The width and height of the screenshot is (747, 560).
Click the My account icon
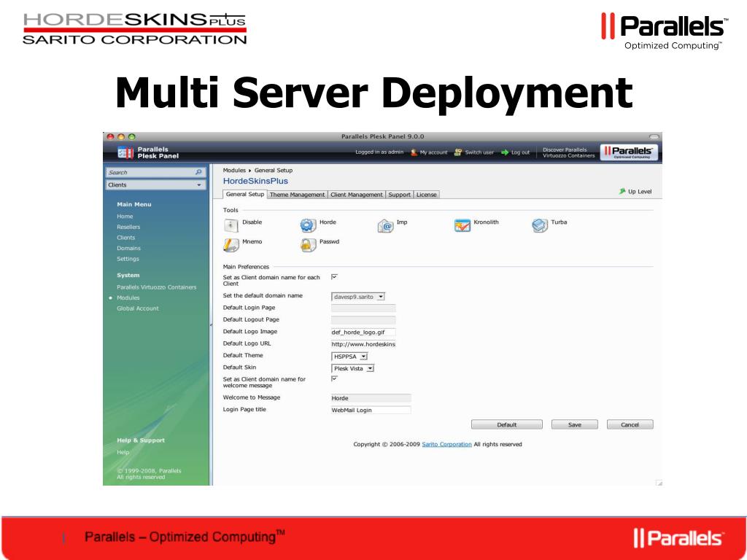[x=414, y=152]
